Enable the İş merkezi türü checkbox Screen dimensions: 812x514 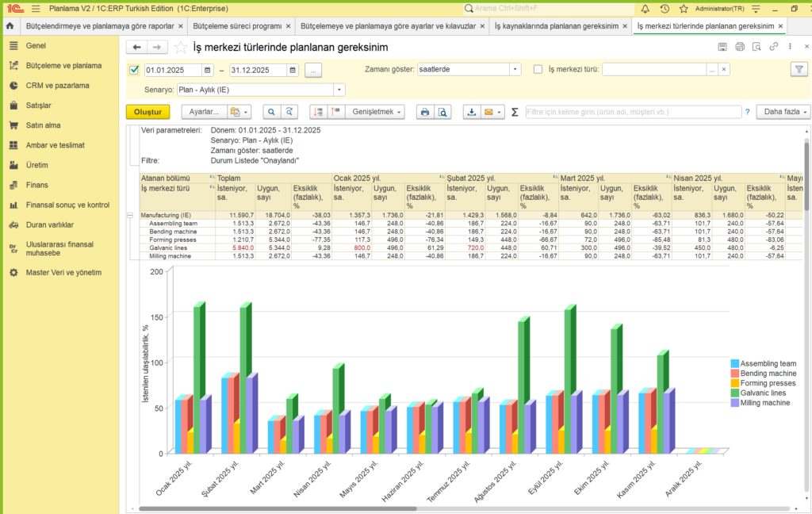coord(538,70)
